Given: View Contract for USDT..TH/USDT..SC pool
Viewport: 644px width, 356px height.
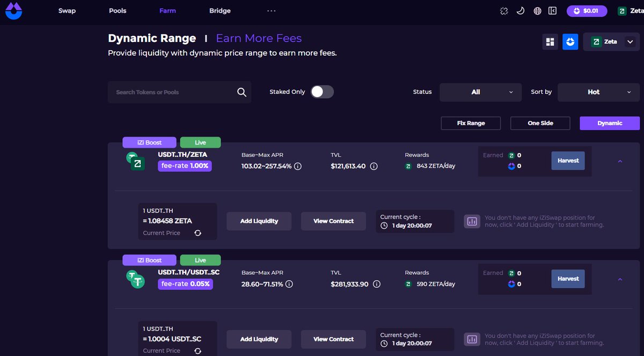Looking at the screenshot, I should click(x=333, y=339).
